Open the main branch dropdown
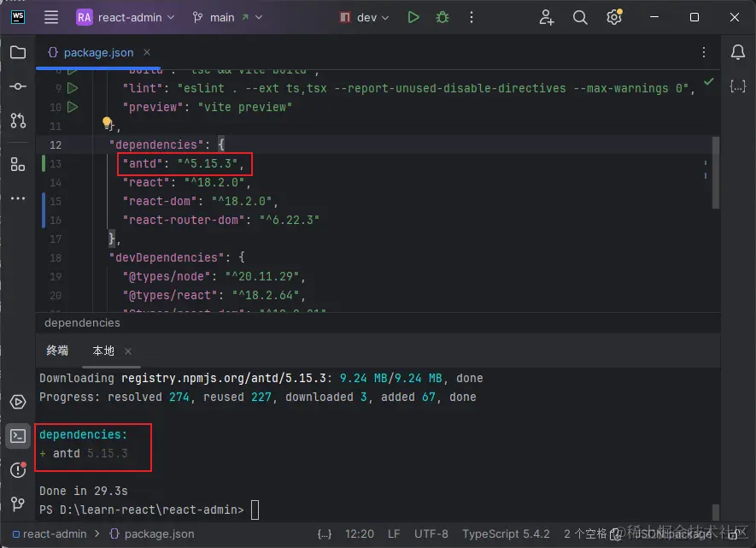Viewport: 756px width, 548px height. pyautogui.click(x=227, y=17)
